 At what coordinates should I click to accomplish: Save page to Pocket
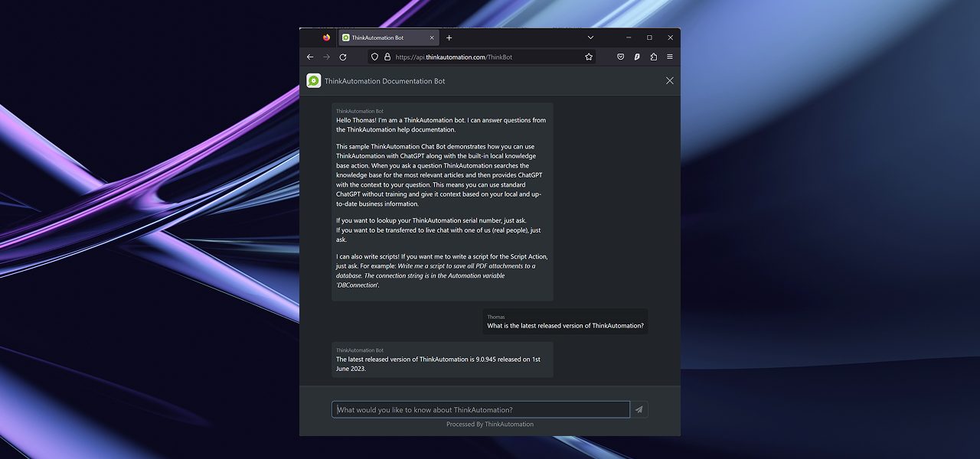[x=621, y=57]
